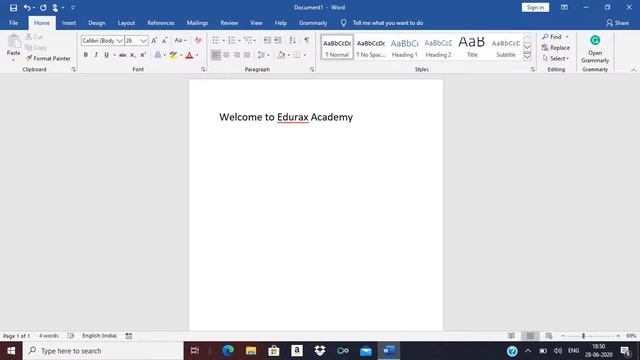The height and width of the screenshot is (360, 640).
Task: Open the Tell me search lightbulb
Action: [x=343, y=23]
